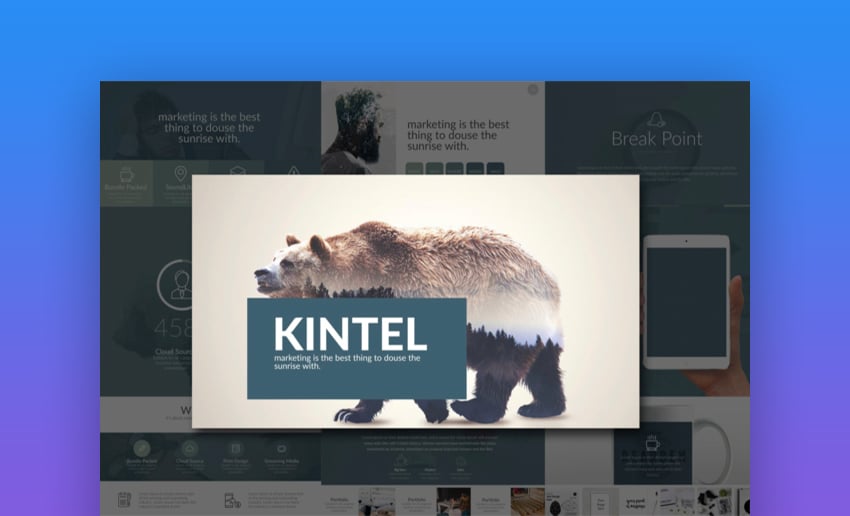The image size is (850, 516).
Task: Click the small circle icon on bearded man slide
Action: point(533,90)
